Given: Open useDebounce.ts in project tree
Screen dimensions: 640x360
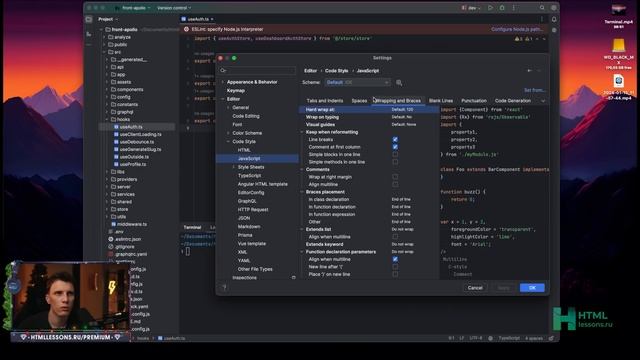Looking at the screenshot, I should pos(137,142).
